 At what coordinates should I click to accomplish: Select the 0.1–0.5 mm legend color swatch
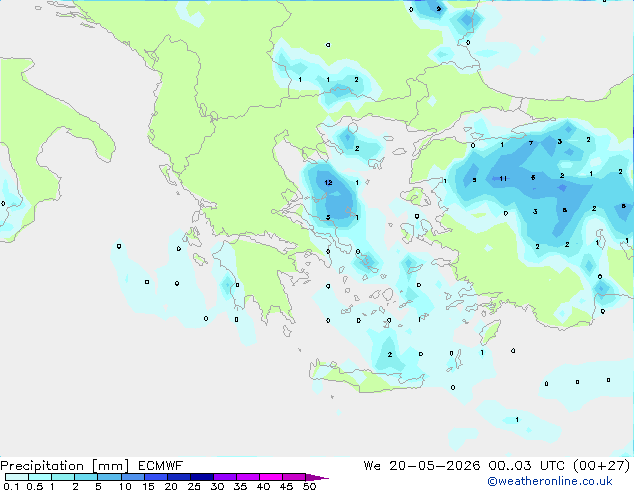click(x=17, y=477)
